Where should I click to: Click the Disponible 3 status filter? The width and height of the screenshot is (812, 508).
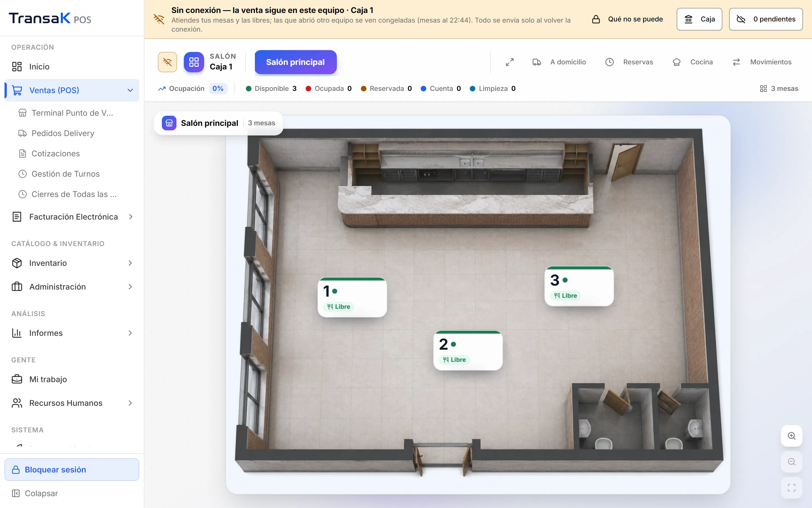[271, 89]
